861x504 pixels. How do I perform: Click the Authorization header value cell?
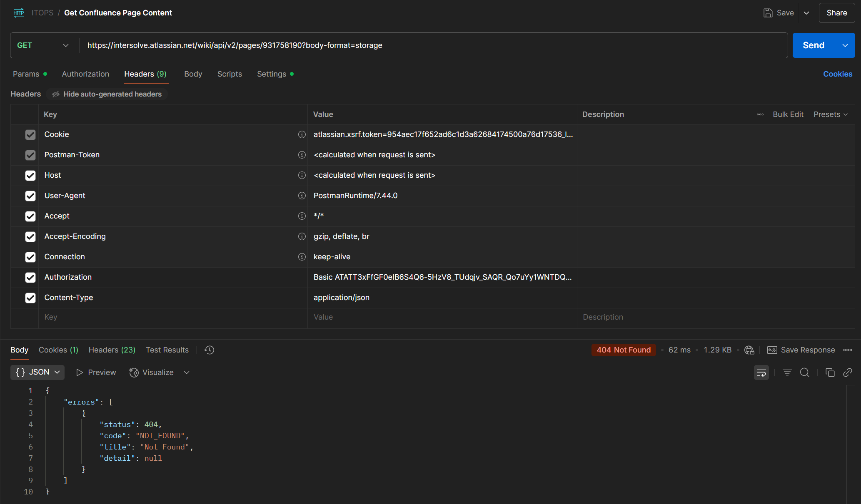coord(442,277)
